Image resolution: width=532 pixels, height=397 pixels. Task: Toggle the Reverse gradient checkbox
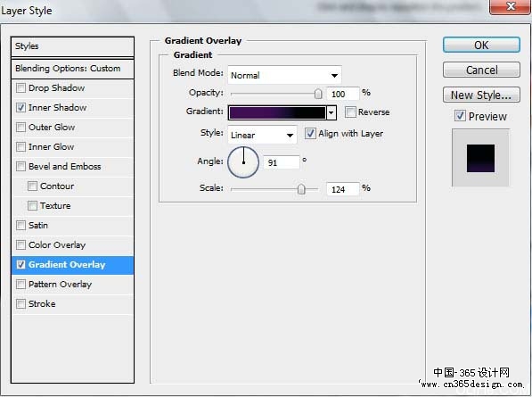click(x=350, y=112)
